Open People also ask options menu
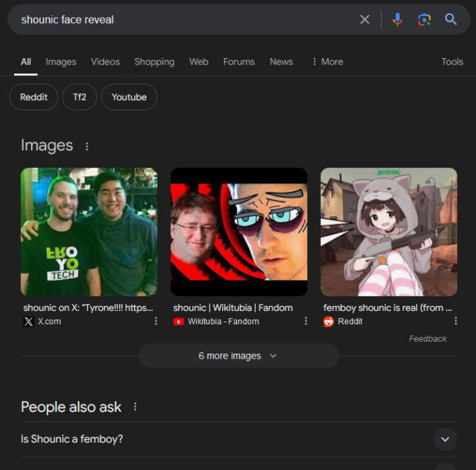Viewport: 476px width, 470px height. click(135, 407)
